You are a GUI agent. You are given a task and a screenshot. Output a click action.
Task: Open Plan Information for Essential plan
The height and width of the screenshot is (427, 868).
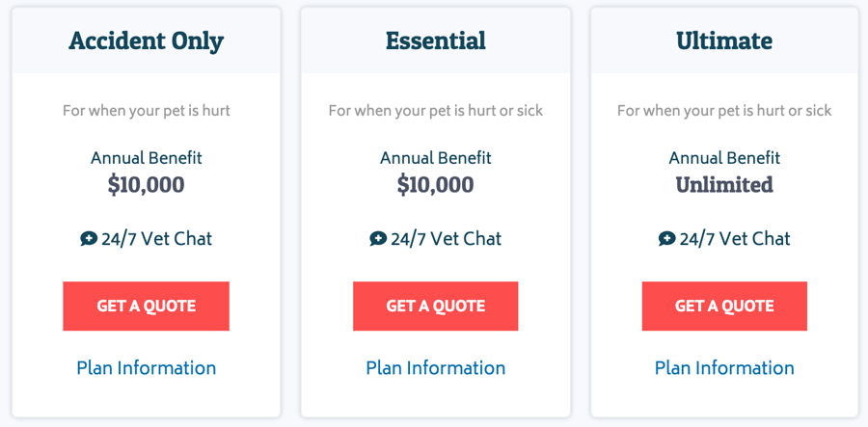point(435,368)
